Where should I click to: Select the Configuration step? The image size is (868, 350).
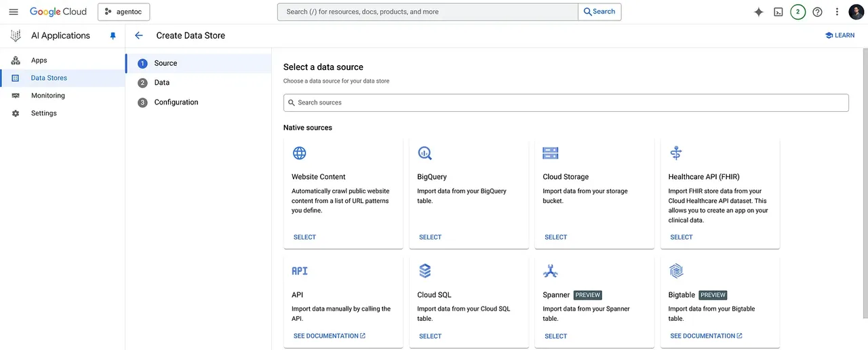[x=198, y=102]
